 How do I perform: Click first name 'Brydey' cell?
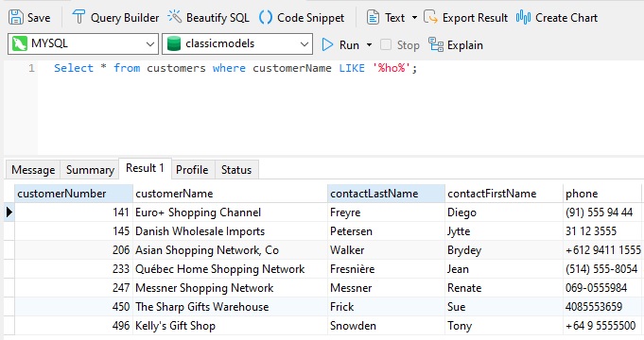click(503, 249)
